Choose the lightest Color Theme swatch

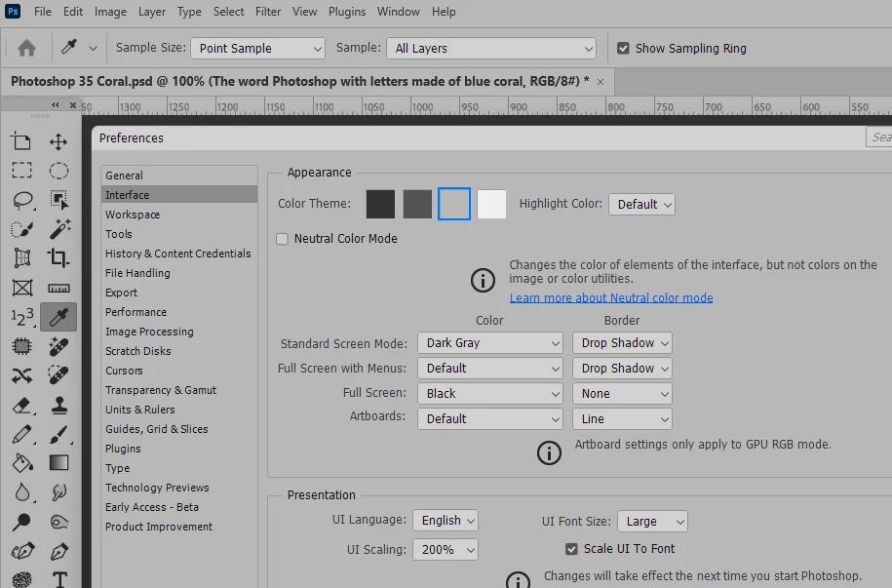click(x=491, y=204)
